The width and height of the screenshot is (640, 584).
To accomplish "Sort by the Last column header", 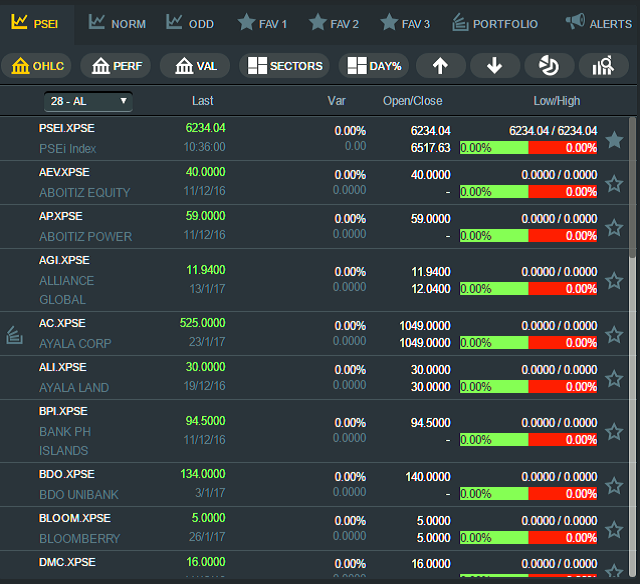I will 203,101.
